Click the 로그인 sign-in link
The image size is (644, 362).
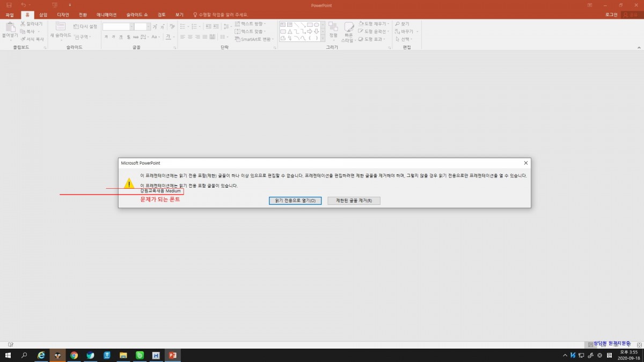pyautogui.click(x=611, y=15)
